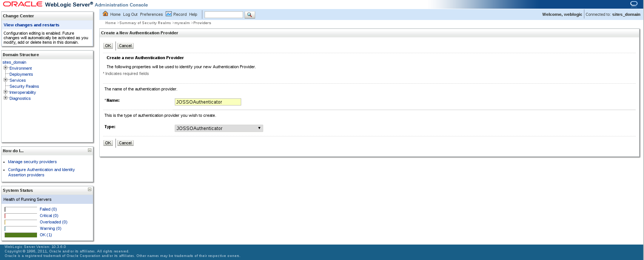Select Services in Domain Structure
The height and width of the screenshot is (260, 644).
click(x=18, y=80)
